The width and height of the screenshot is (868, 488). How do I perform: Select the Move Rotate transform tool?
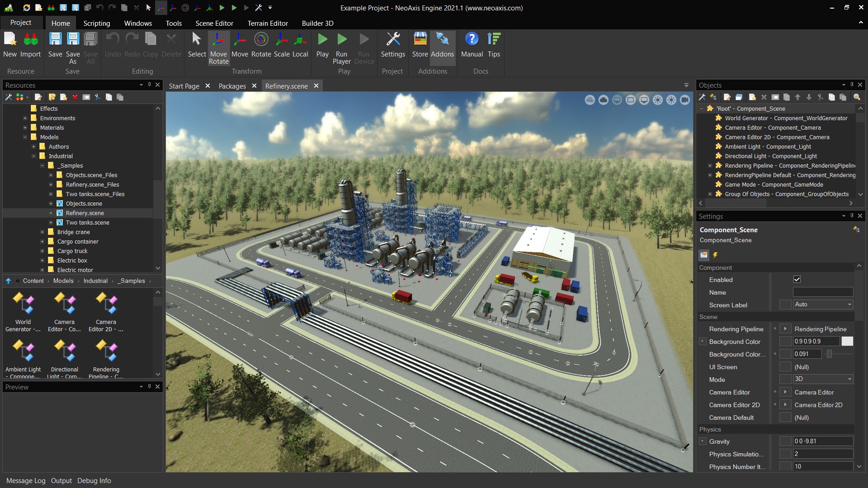(x=217, y=45)
